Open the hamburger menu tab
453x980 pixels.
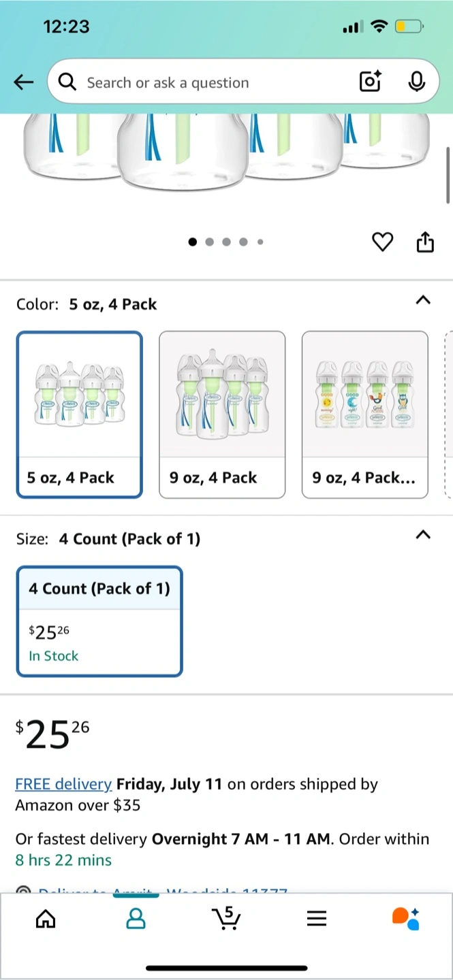[x=316, y=919]
